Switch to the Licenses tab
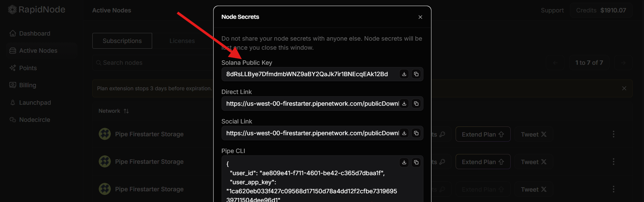Image resolution: width=644 pixels, height=202 pixels. [182, 41]
